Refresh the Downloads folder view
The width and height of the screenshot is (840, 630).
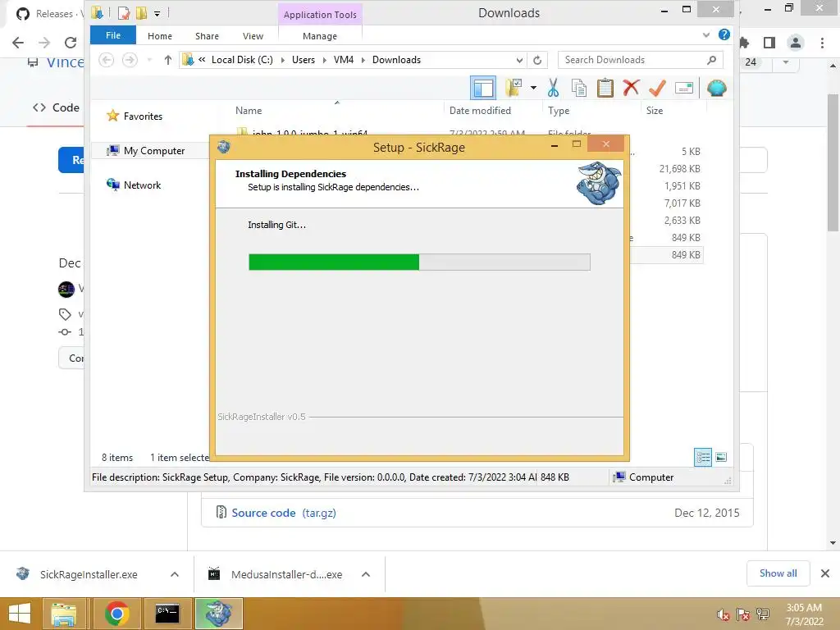(x=537, y=60)
